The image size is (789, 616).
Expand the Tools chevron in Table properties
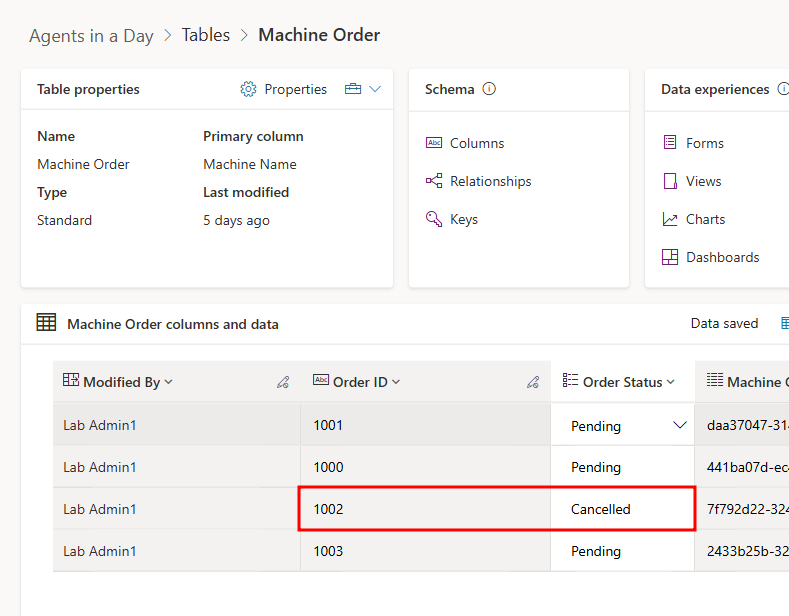tap(375, 90)
